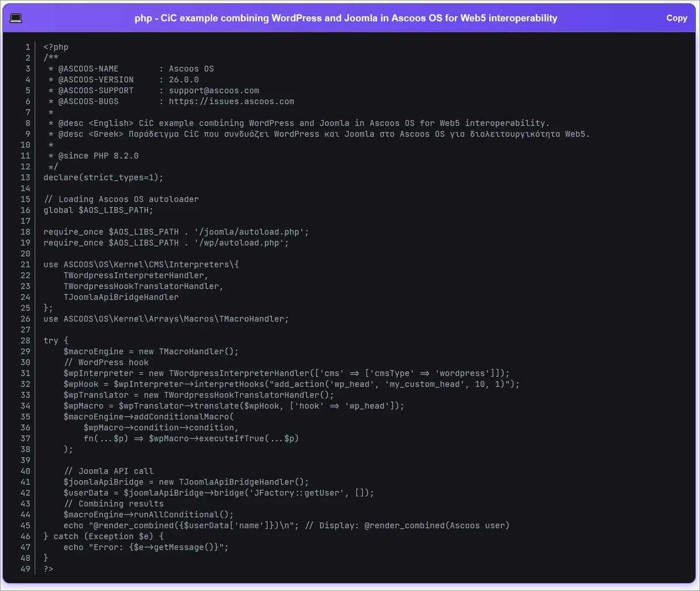Click the '@since PHP 8.2.0' line
The height and width of the screenshot is (591, 700).
point(93,156)
